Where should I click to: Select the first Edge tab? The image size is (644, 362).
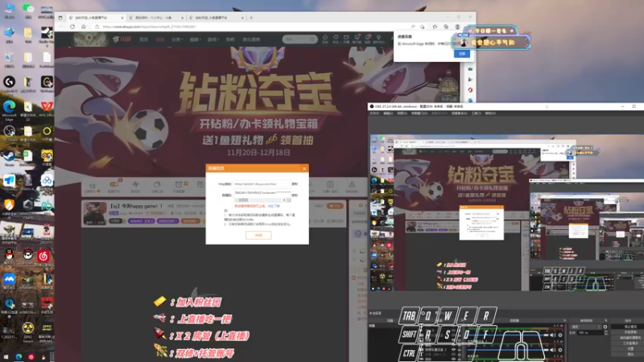click(96, 18)
